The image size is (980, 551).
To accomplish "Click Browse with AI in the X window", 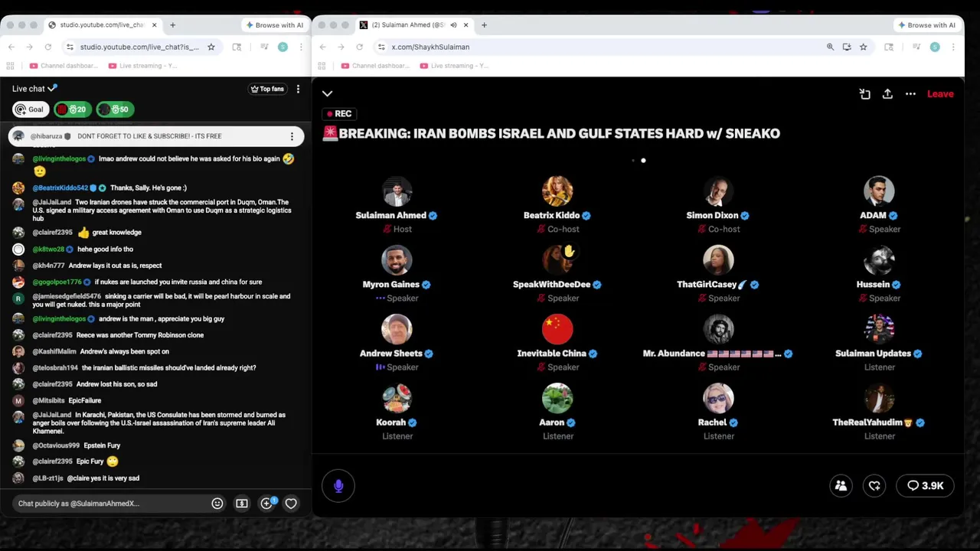I will 926,25.
